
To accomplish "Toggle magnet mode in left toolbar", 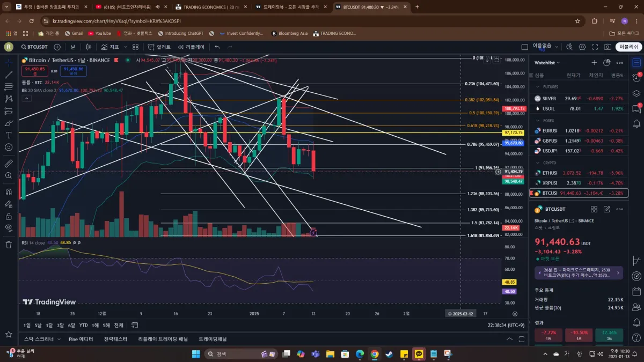I will [x=9, y=191].
